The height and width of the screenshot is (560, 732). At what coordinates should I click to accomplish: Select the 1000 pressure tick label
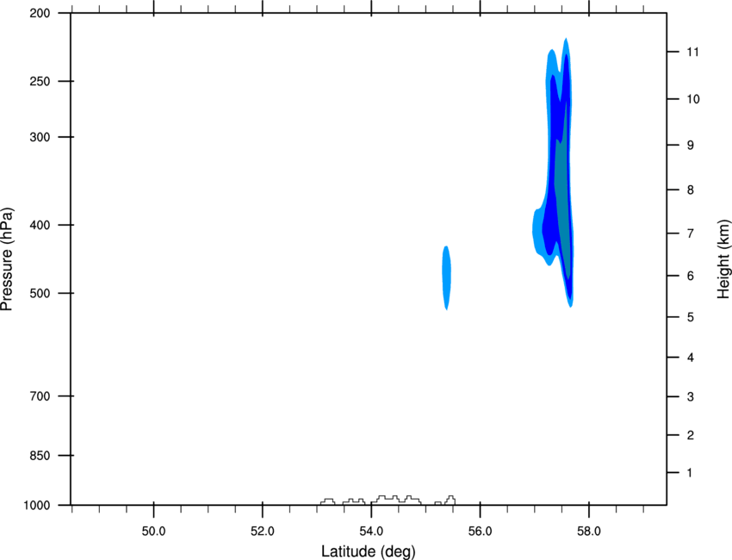tap(36, 506)
